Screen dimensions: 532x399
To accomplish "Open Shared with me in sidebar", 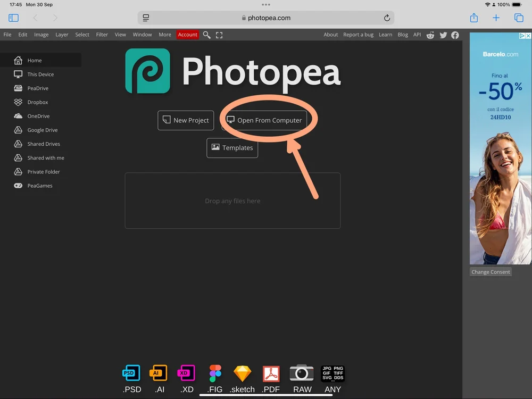I will click(x=41, y=157).
